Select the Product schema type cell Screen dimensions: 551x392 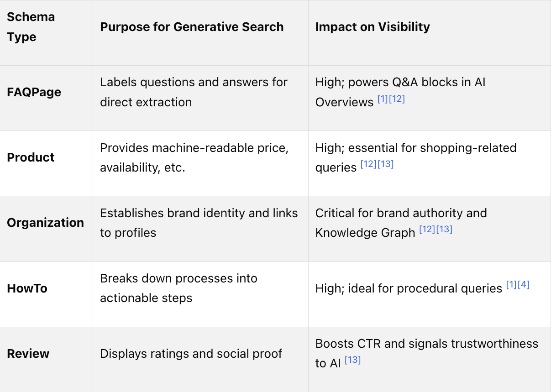31,157
